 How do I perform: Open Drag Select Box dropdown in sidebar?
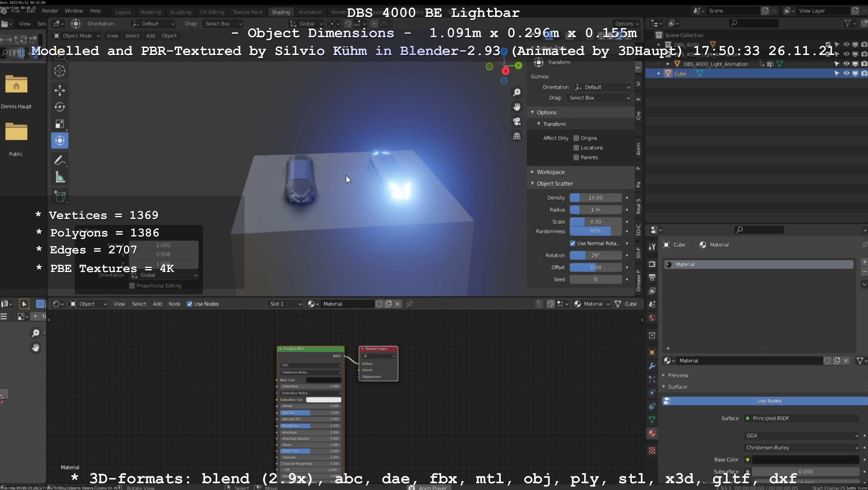tap(599, 98)
